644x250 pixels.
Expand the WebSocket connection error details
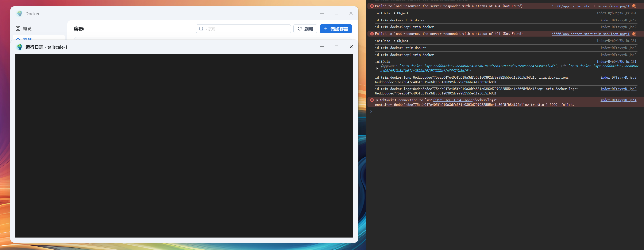[x=377, y=100]
